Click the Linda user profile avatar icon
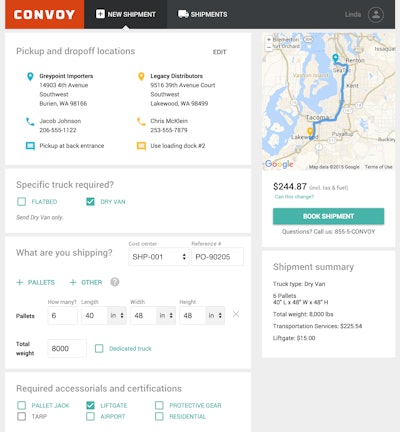 (x=376, y=14)
